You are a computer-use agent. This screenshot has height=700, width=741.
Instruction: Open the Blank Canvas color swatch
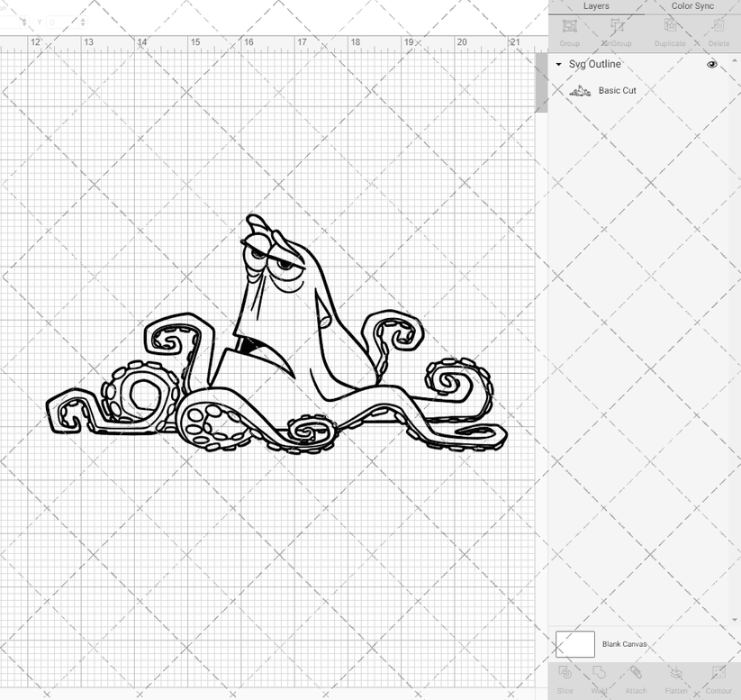574,644
